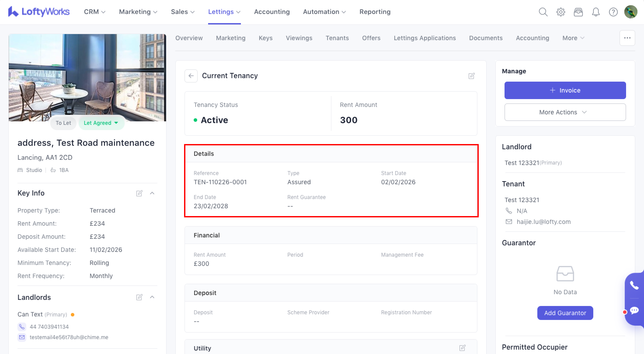Image resolution: width=644 pixels, height=354 pixels.
Task: Open the inbox tray icon
Action: coord(578,12)
